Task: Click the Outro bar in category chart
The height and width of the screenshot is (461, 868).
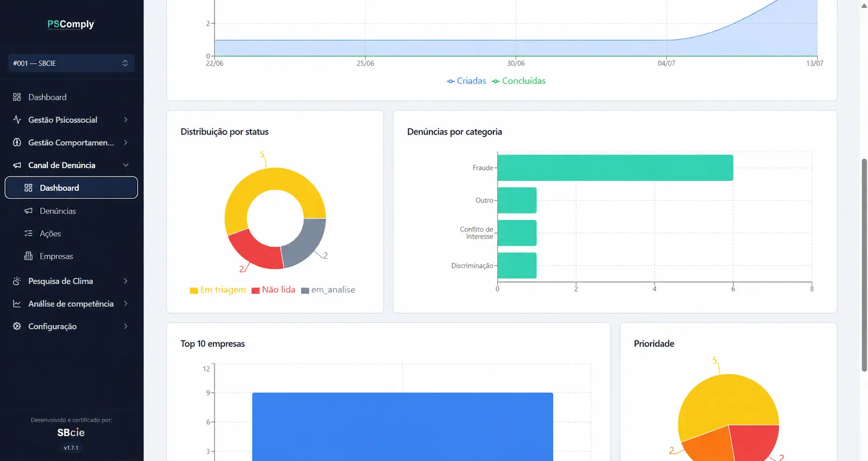Action: click(x=517, y=200)
